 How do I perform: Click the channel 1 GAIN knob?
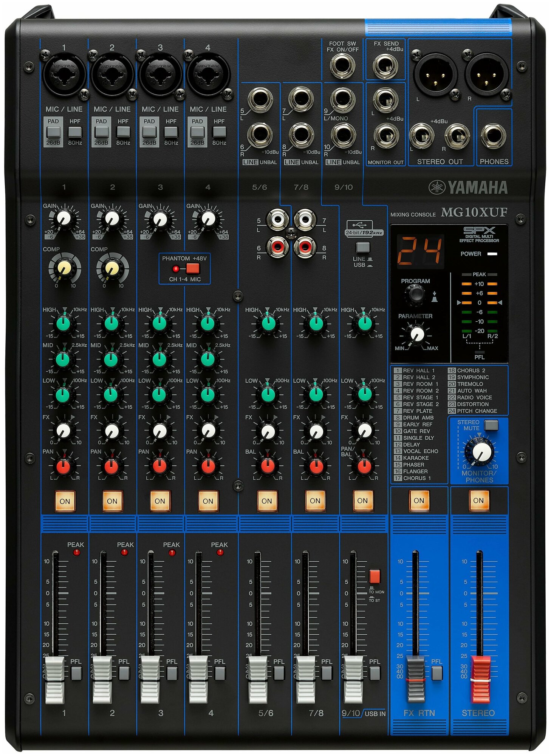coord(63,218)
